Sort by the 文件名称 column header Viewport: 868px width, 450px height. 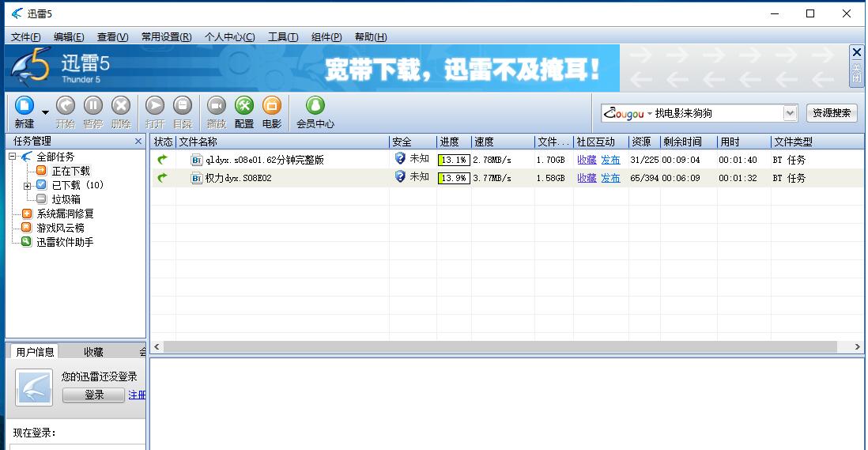pyautogui.click(x=282, y=142)
